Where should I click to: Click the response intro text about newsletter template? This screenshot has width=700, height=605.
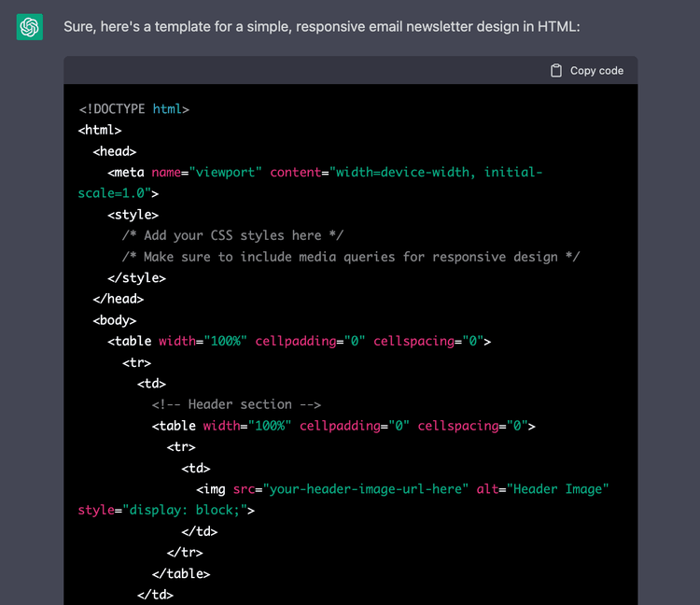pos(321,27)
